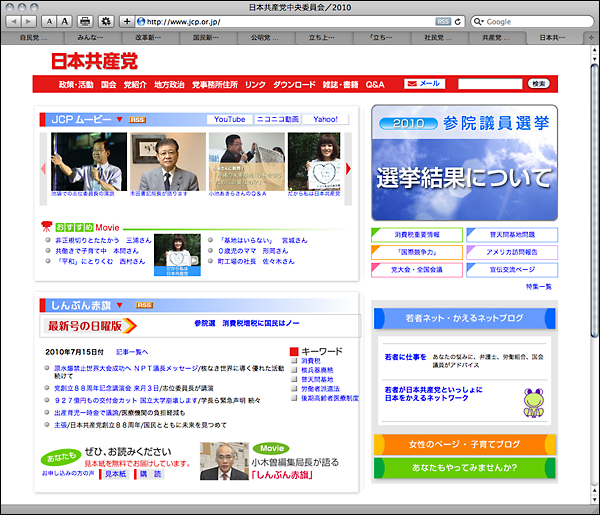Click the RSS icon beside JCP ムービー
Screen dimensions: 600x515
[137, 120]
